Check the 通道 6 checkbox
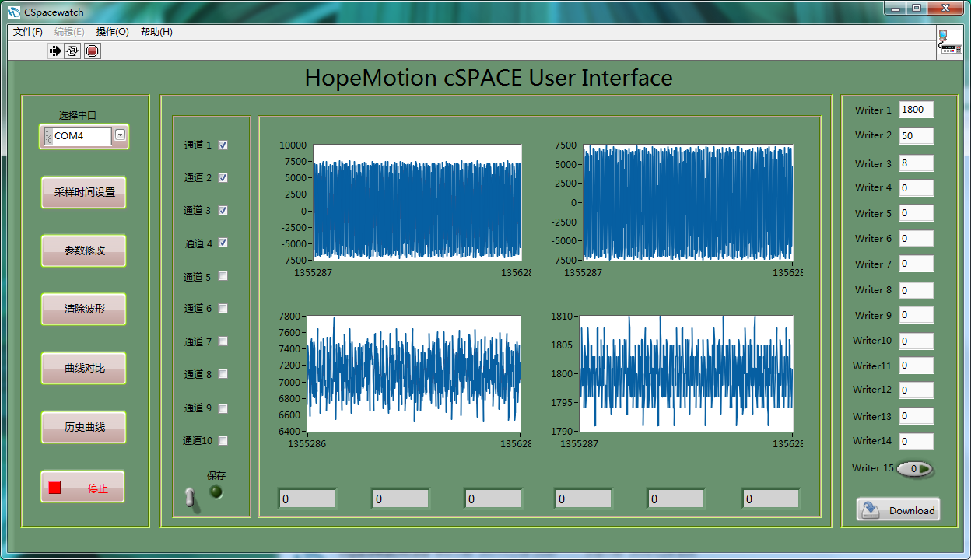The width and height of the screenshot is (971, 560). click(x=223, y=308)
